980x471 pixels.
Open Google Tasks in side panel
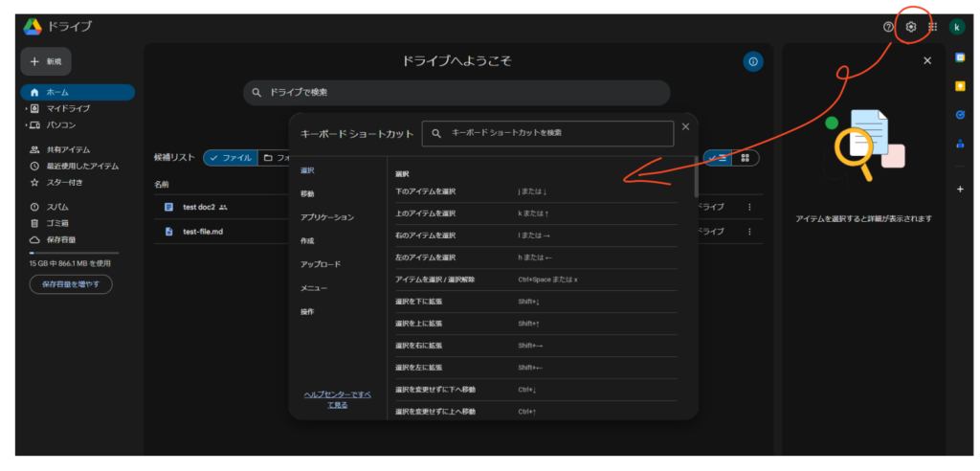[960, 115]
